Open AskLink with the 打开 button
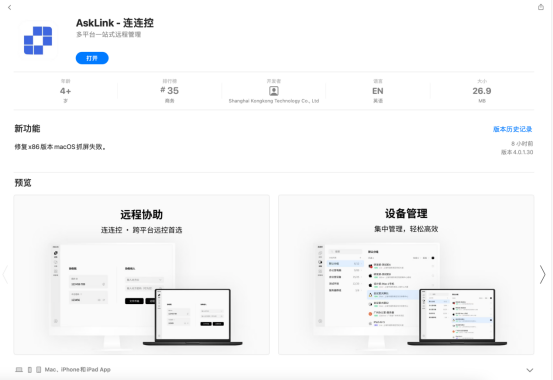This screenshot has height=380, width=553. [92, 58]
